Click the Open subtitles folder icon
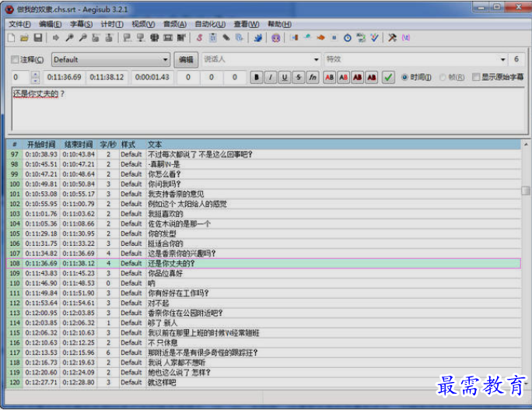Screen dimensions: 532x410 pyautogui.click(x=25, y=37)
